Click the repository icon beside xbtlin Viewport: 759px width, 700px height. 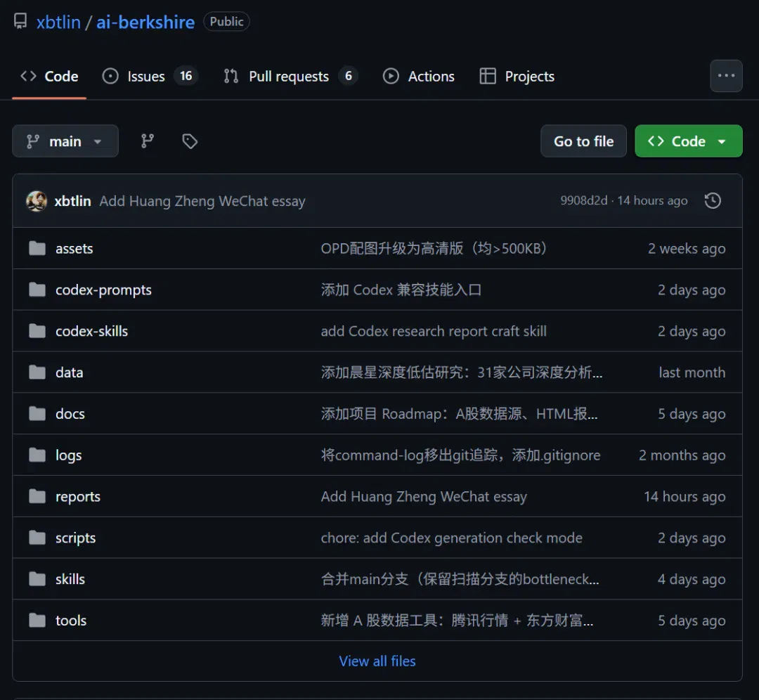click(x=20, y=22)
